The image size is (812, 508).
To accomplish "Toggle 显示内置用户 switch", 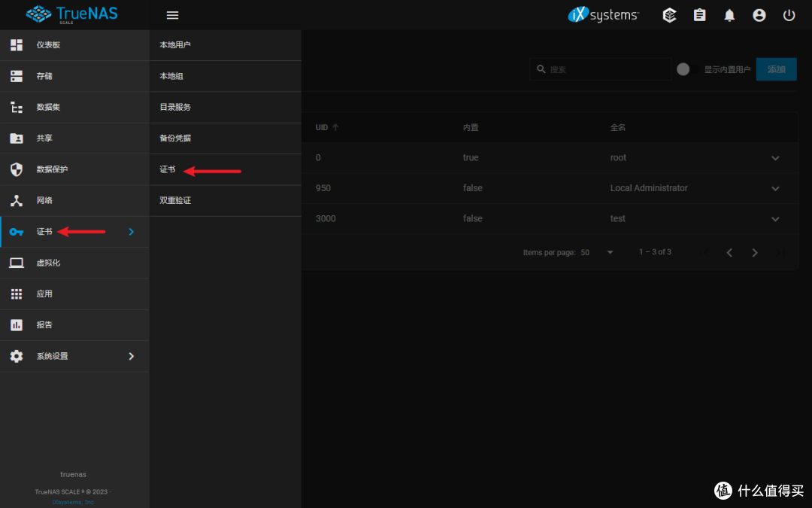I will pyautogui.click(x=687, y=69).
